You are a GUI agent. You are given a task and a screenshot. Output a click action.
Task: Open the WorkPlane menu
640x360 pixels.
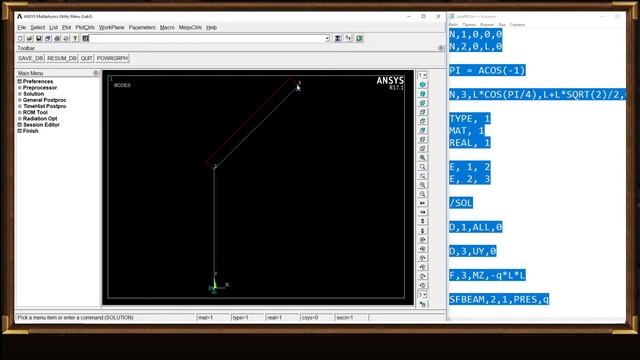tap(111, 27)
